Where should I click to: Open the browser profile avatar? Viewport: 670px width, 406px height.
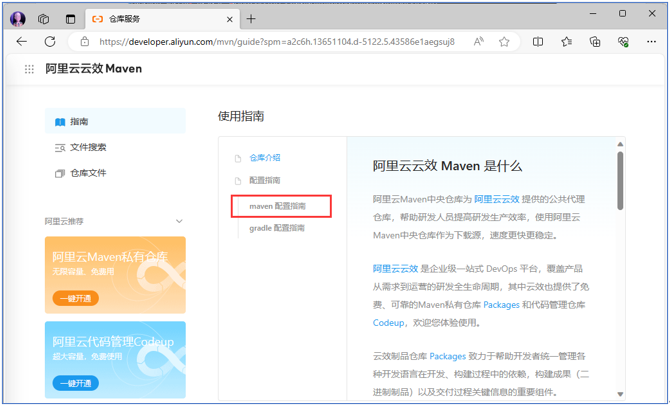point(18,19)
